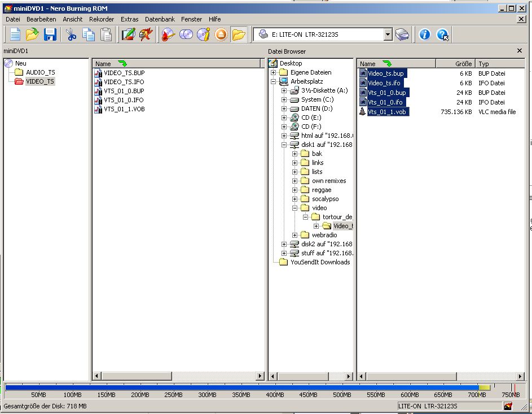
Task: Select the socalypso folder
Action: coord(325,199)
